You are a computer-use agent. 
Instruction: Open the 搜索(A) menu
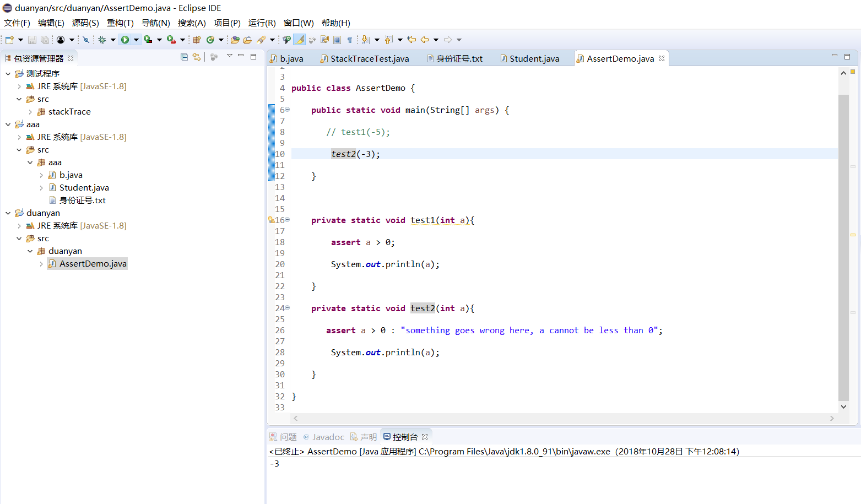(191, 23)
